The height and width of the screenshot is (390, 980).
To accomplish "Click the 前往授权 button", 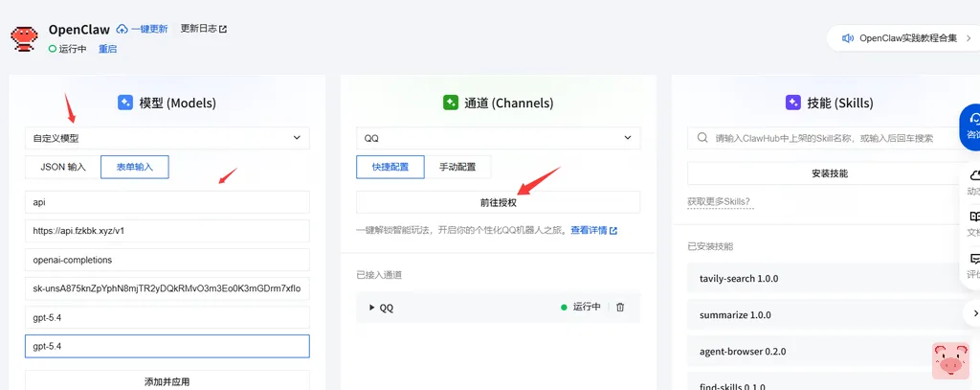I will 498,202.
